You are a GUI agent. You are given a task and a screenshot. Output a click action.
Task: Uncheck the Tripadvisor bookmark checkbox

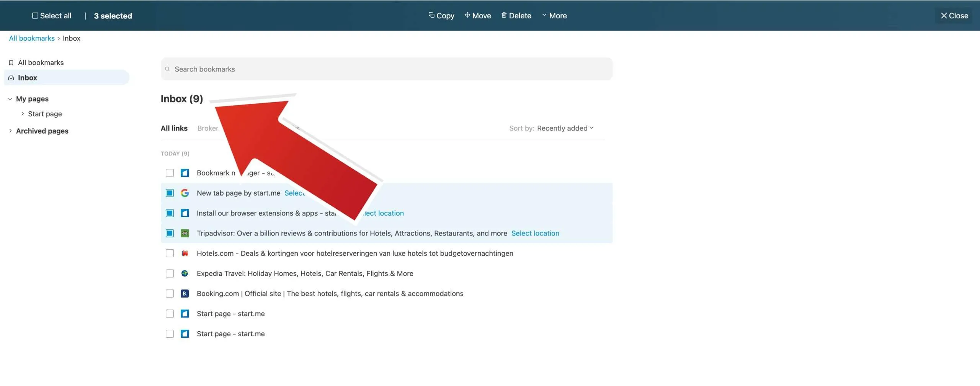pyautogui.click(x=170, y=233)
